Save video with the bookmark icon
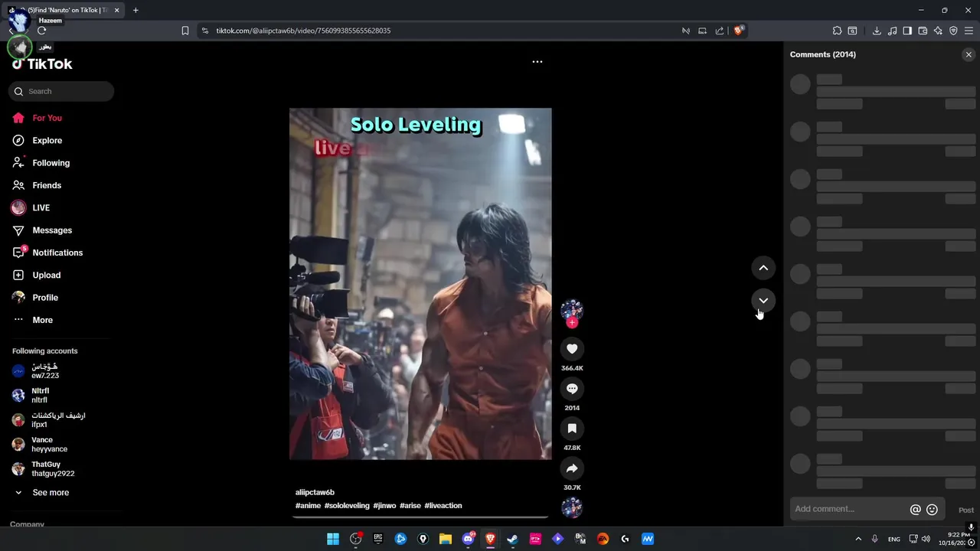This screenshot has height=551, width=980. click(572, 429)
